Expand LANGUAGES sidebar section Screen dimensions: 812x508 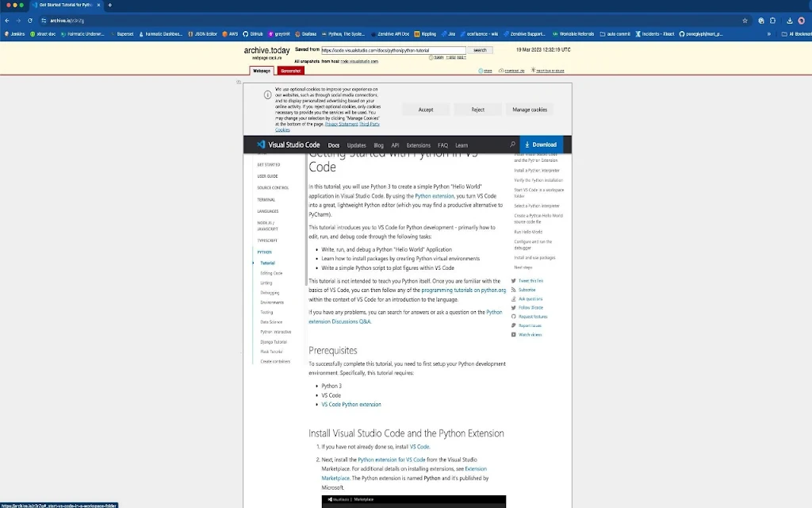coord(268,211)
